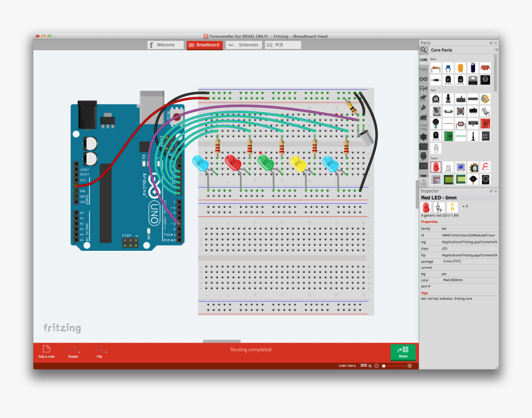
Task: Undock the Parts panel
Action: [x=491, y=43]
